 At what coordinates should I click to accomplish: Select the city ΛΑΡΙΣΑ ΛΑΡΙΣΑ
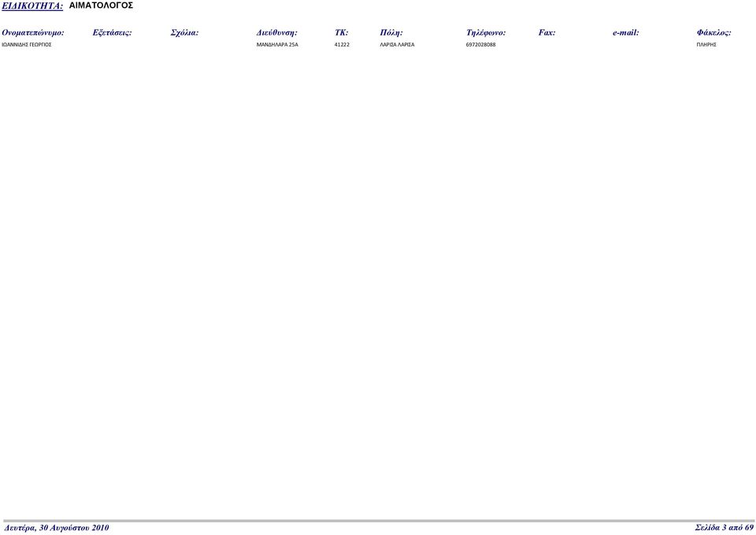pyautogui.click(x=397, y=44)
